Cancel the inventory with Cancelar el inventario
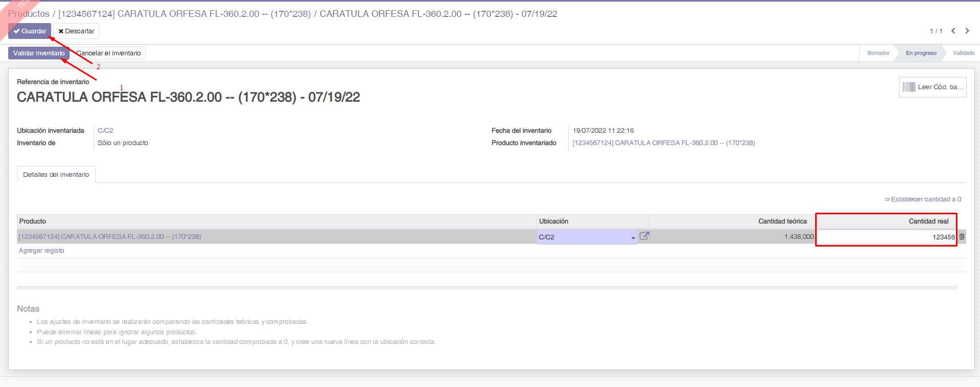Image resolution: width=980 pixels, height=387 pixels. coord(109,53)
